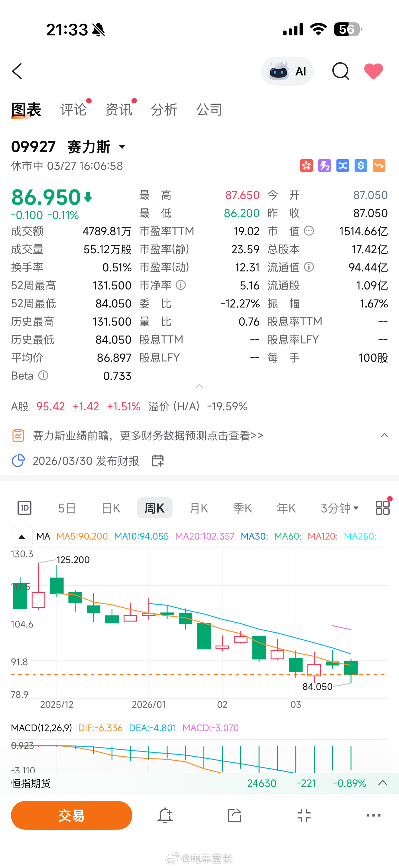The height and width of the screenshot is (868, 399).
Task: Select the 5日 chart period
Action: point(66,508)
